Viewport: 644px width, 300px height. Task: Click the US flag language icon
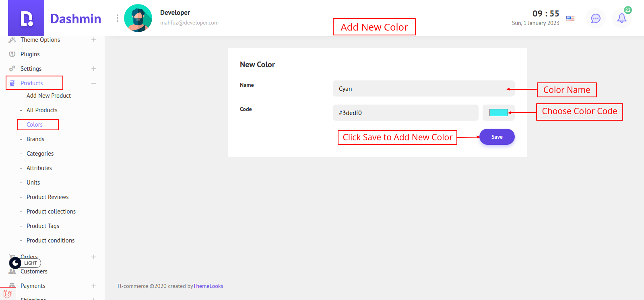coord(570,18)
